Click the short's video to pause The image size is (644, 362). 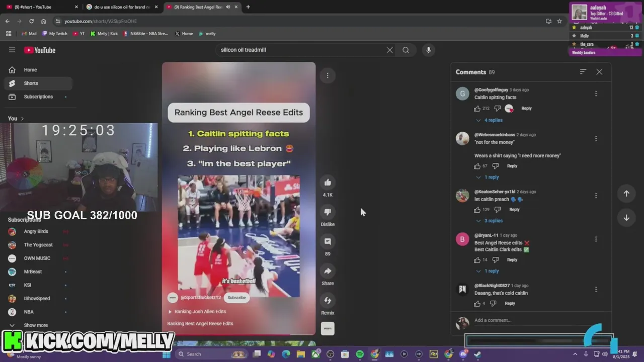click(238, 199)
